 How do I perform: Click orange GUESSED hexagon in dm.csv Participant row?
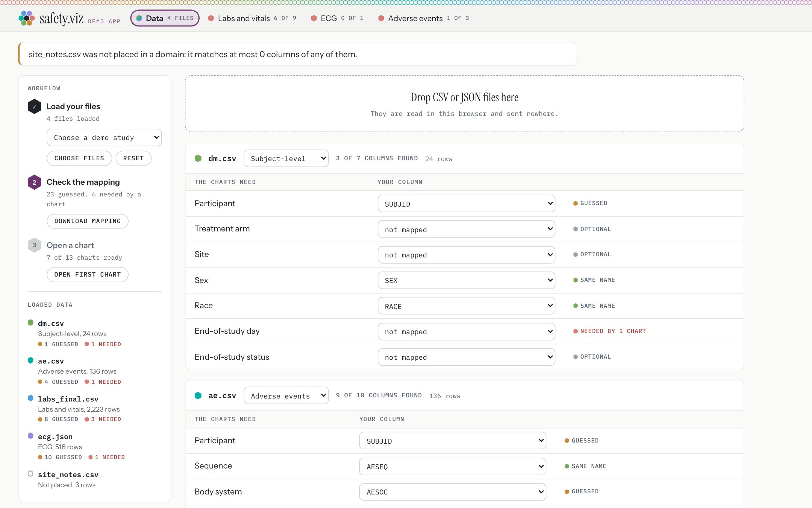pyautogui.click(x=576, y=203)
